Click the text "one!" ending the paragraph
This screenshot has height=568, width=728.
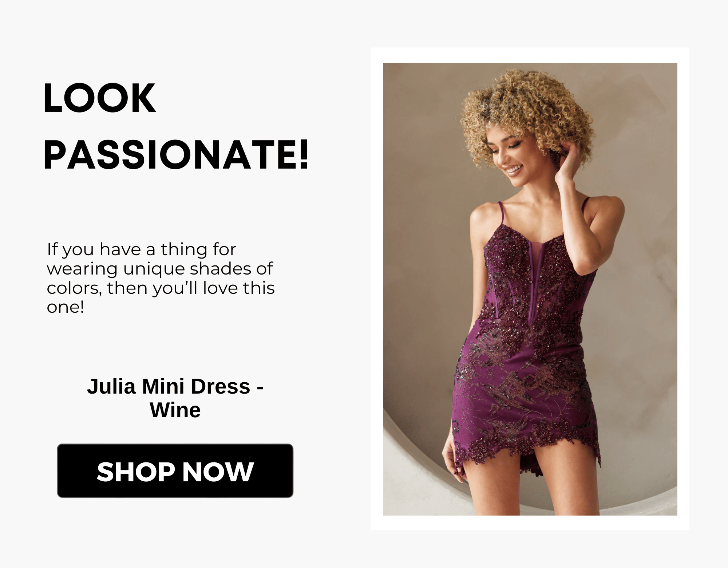click(66, 307)
